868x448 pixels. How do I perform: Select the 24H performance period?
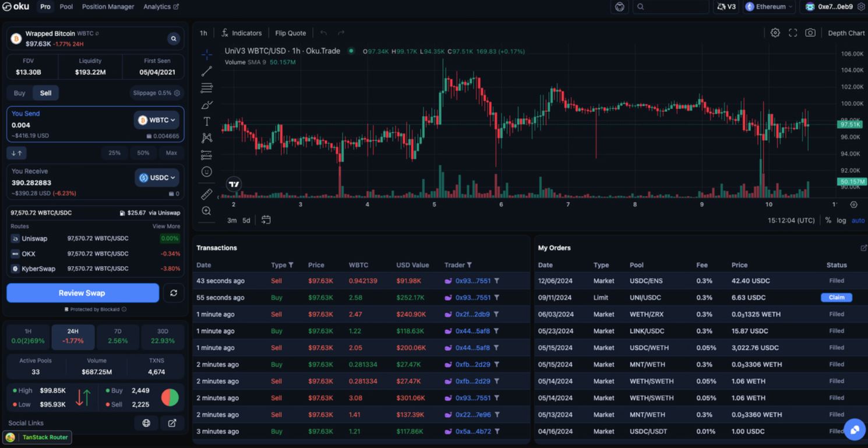point(73,337)
